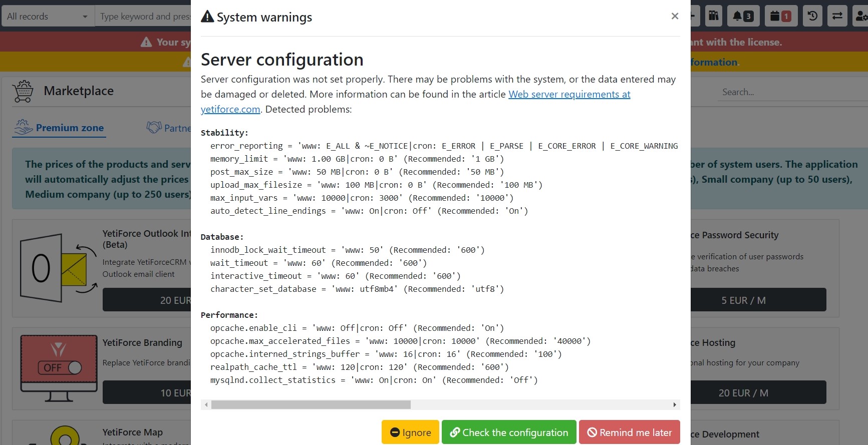Click the Marketplace shopping cart icon
868x445 pixels.
pos(23,91)
